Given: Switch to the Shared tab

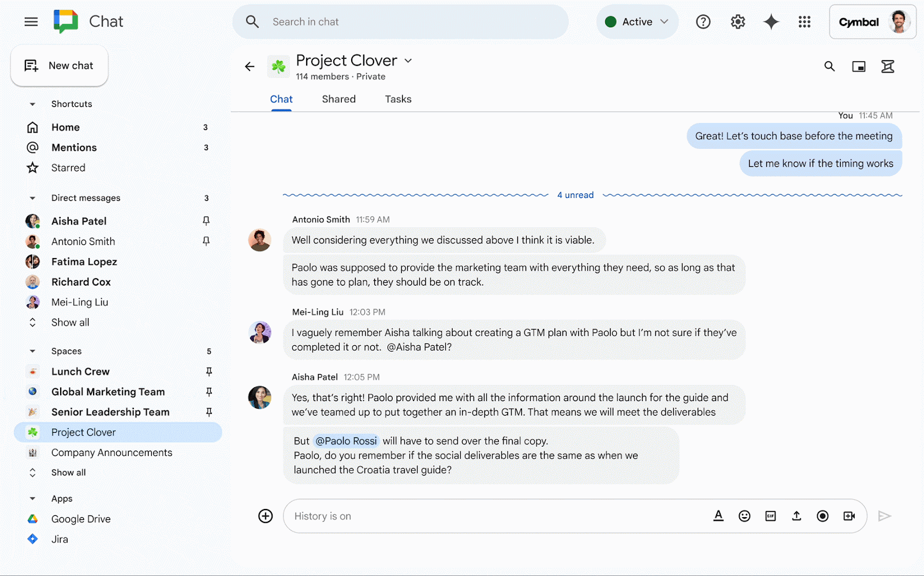Looking at the screenshot, I should (338, 99).
